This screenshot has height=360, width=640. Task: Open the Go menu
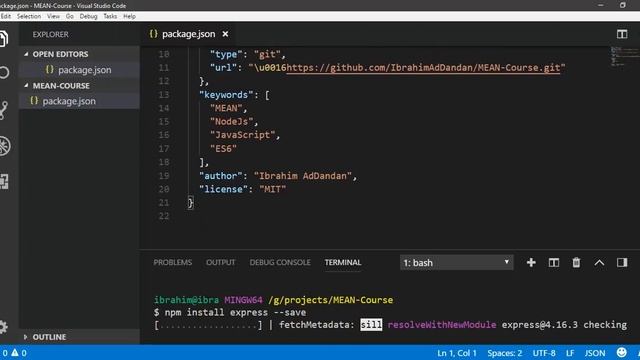tap(70, 16)
